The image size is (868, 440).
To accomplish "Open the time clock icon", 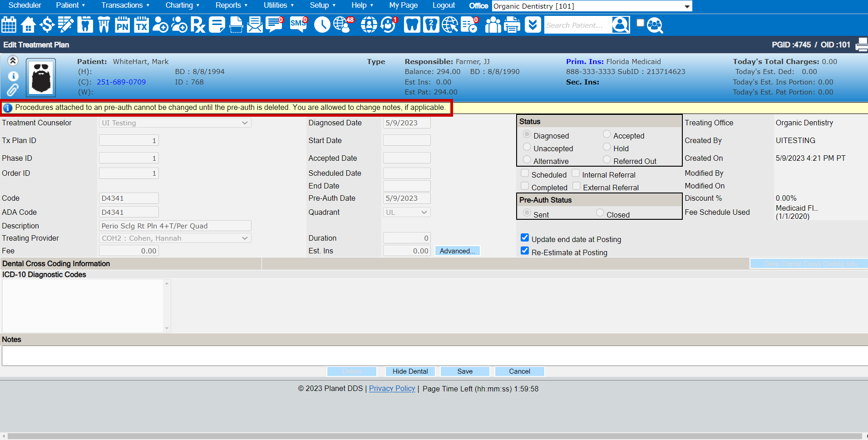I will (x=322, y=25).
